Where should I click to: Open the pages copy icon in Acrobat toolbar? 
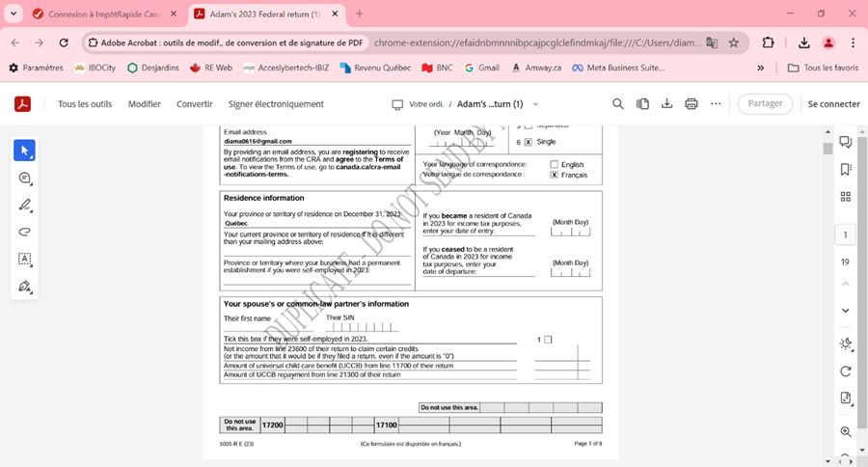642,103
